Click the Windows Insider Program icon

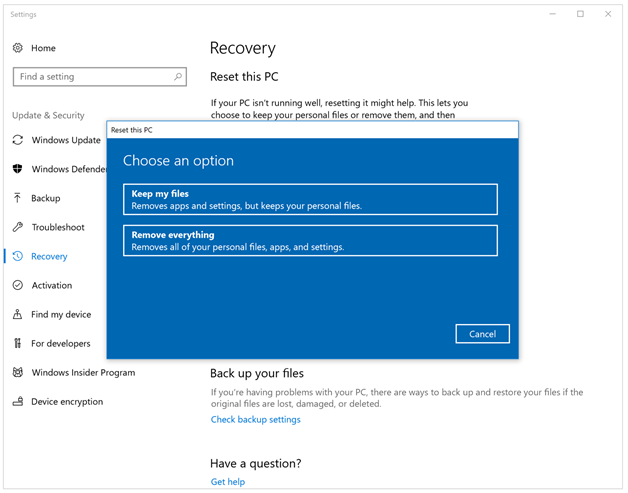click(18, 372)
